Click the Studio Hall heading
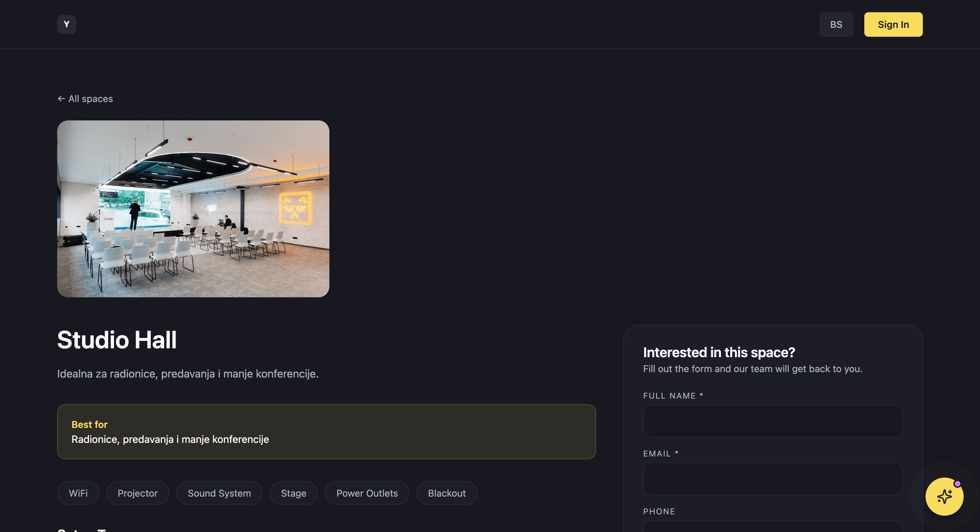 (117, 339)
